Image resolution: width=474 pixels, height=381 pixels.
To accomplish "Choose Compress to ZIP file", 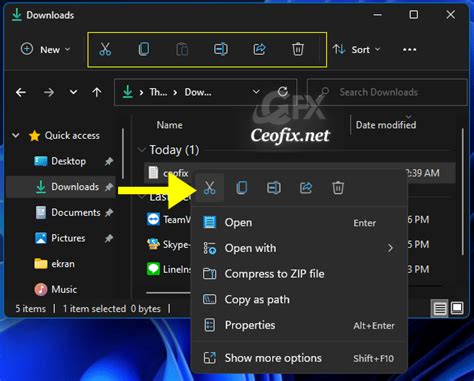I will point(299,274).
